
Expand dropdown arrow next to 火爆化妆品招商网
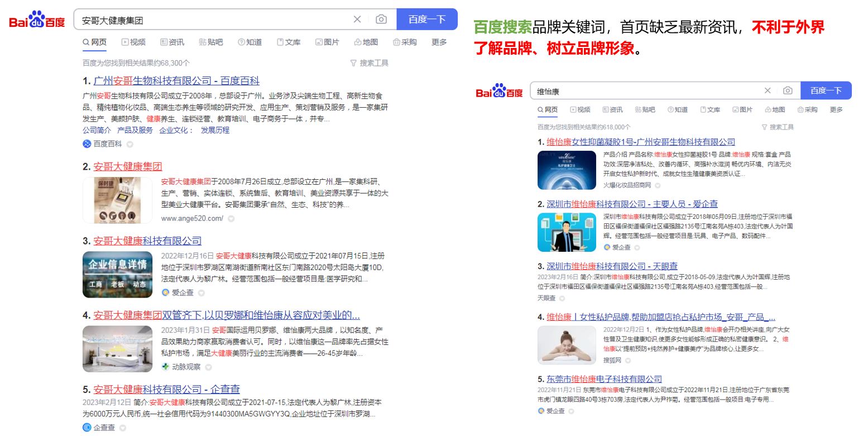tap(658, 185)
